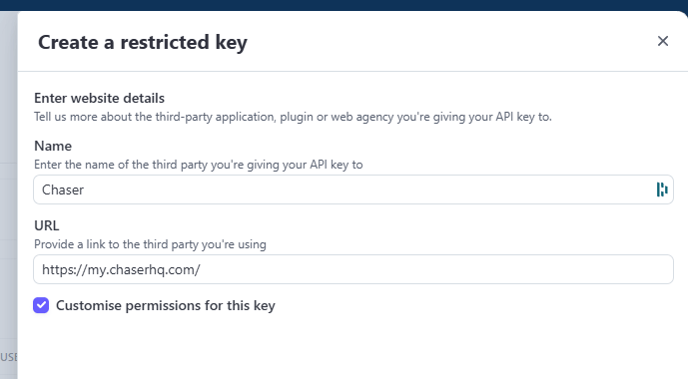
Task: Focus the Name input containing Chaser
Action: [x=353, y=190]
